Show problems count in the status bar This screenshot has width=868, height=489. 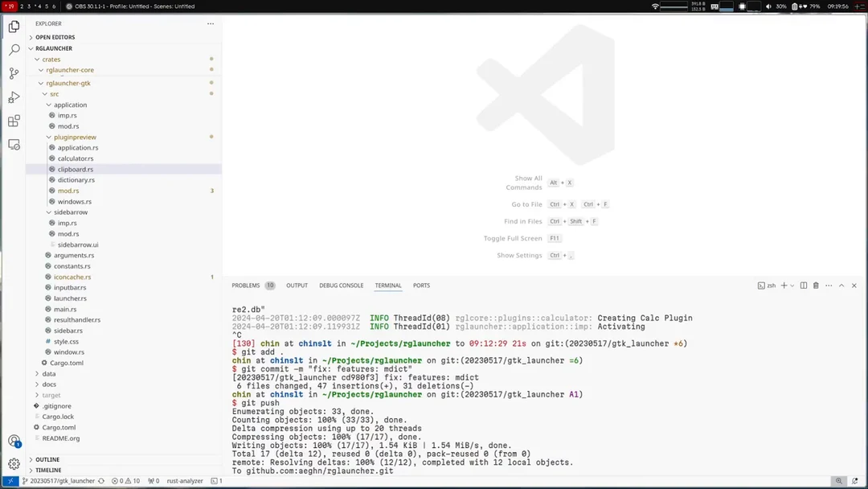(x=128, y=481)
